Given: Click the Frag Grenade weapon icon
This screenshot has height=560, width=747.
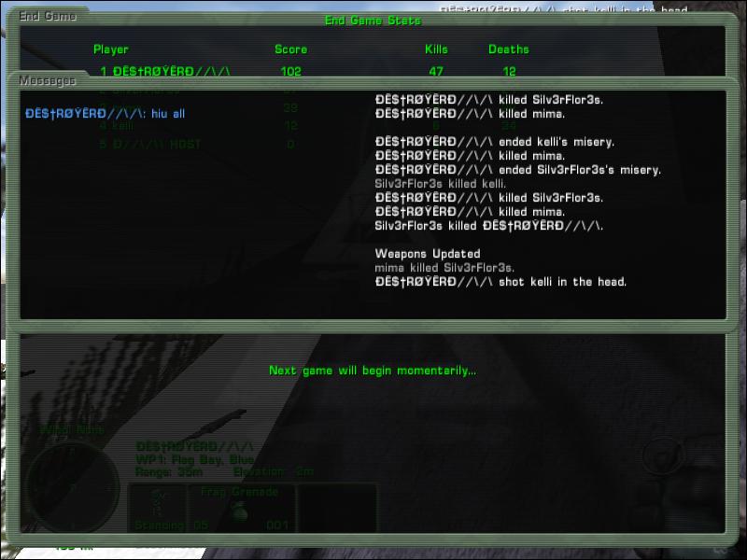Looking at the screenshot, I should pos(240,512).
